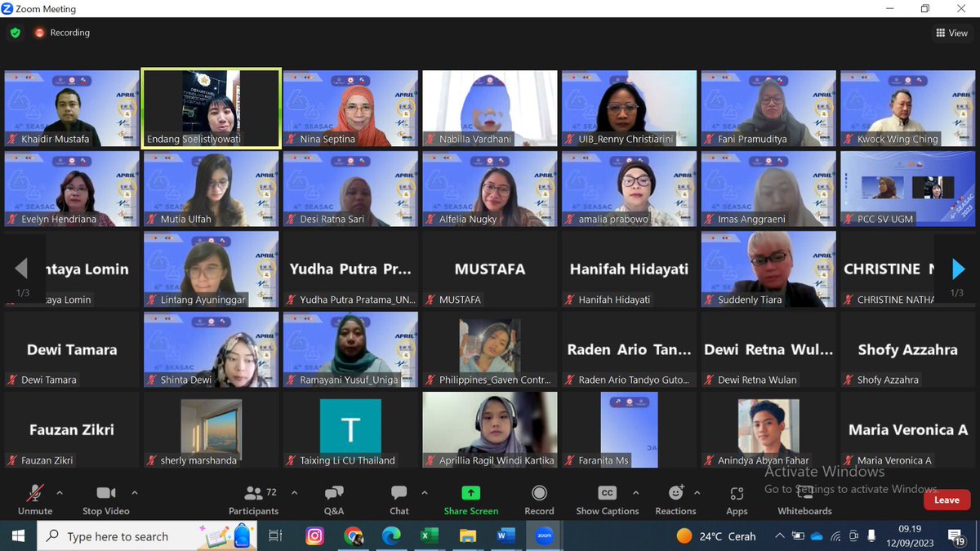Open the Reactions smiley icon
Viewport: 980px width, 551px height.
(675, 492)
